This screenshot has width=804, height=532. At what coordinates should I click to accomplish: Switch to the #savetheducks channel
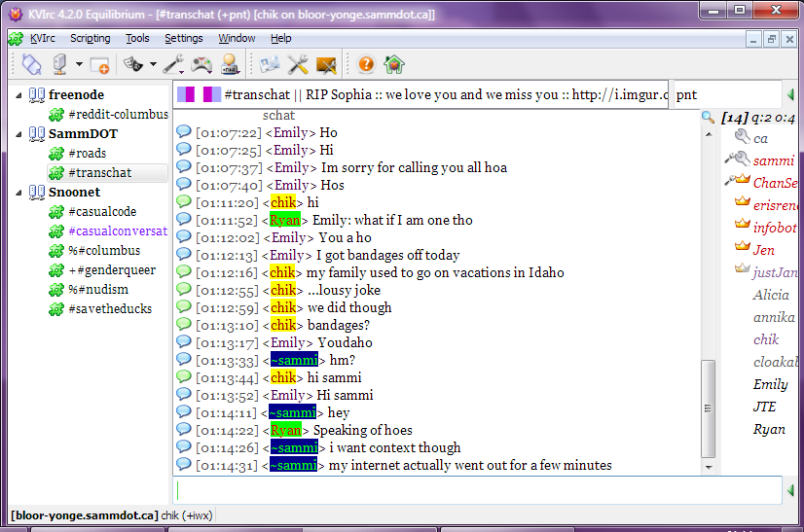[x=110, y=309]
